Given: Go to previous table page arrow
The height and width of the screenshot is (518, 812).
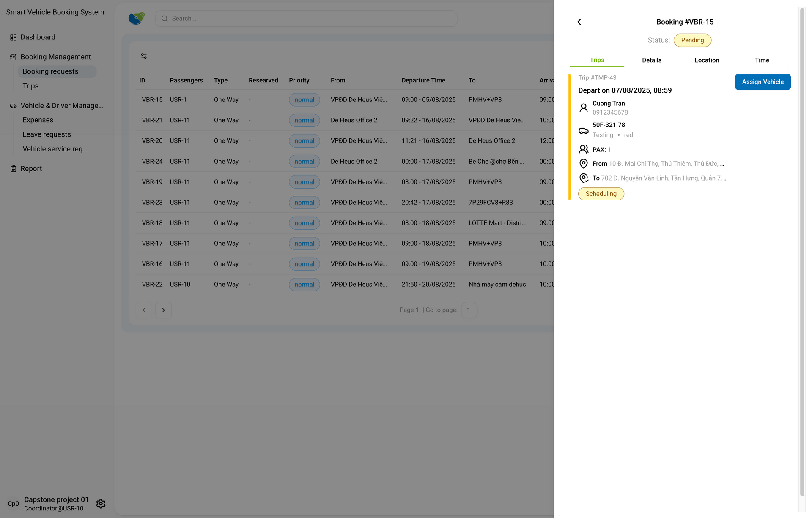Looking at the screenshot, I should tap(144, 310).
